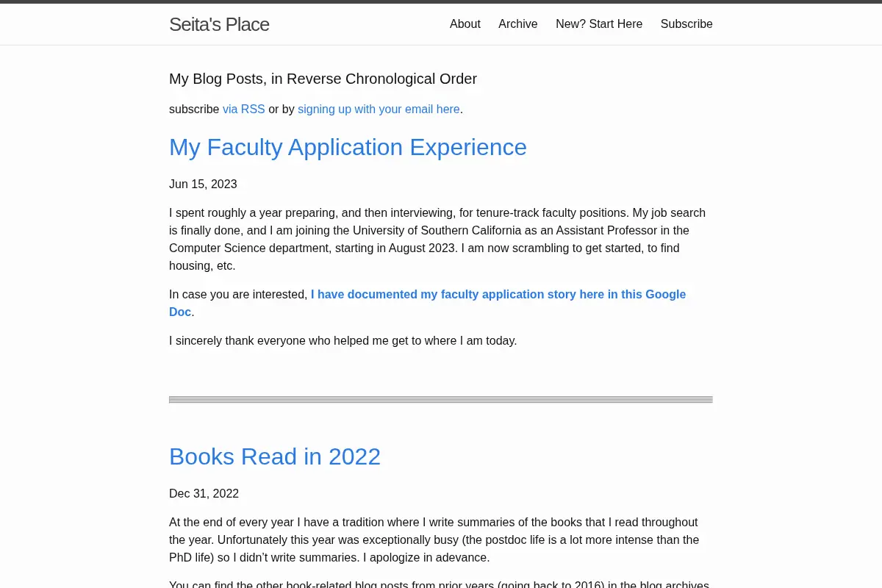
Task: Open My Faculty Application Experience post title
Action: click(348, 147)
